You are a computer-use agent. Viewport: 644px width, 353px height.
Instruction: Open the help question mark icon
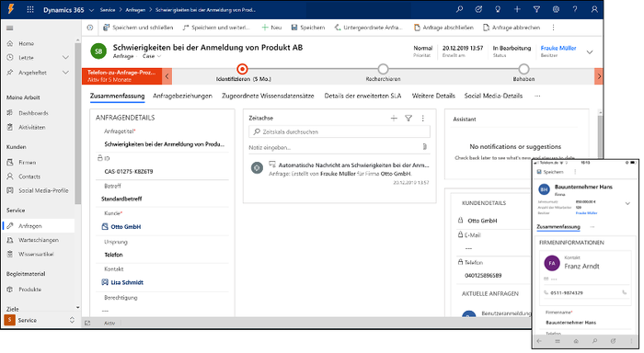[x=575, y=9]
